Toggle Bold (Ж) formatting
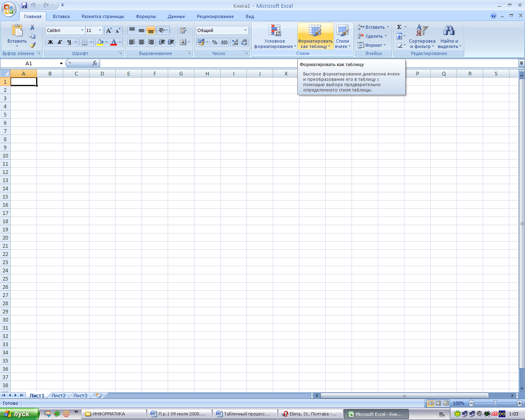This screenshot has height=420, width=525. [x=50, y=42]
